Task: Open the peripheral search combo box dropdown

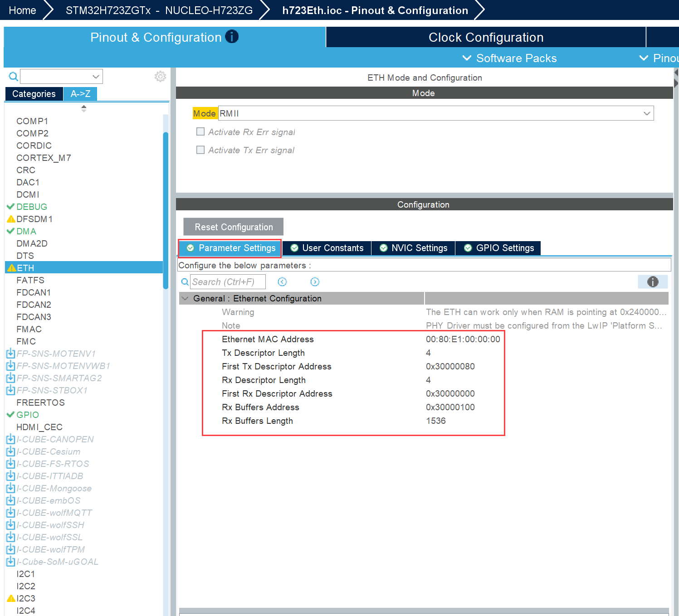Action: pos(96,77)
